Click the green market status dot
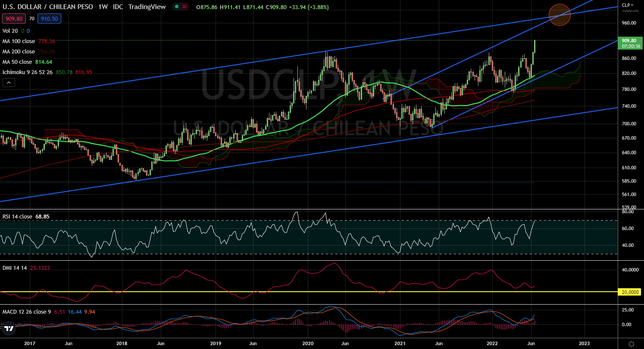644x349 pixels. [x=177, y=7]
